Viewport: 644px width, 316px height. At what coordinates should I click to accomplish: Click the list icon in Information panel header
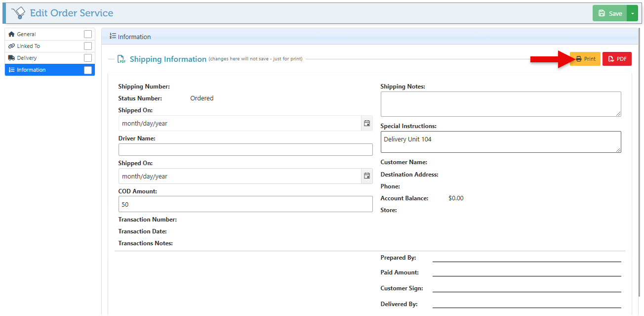tap(113, 36)
